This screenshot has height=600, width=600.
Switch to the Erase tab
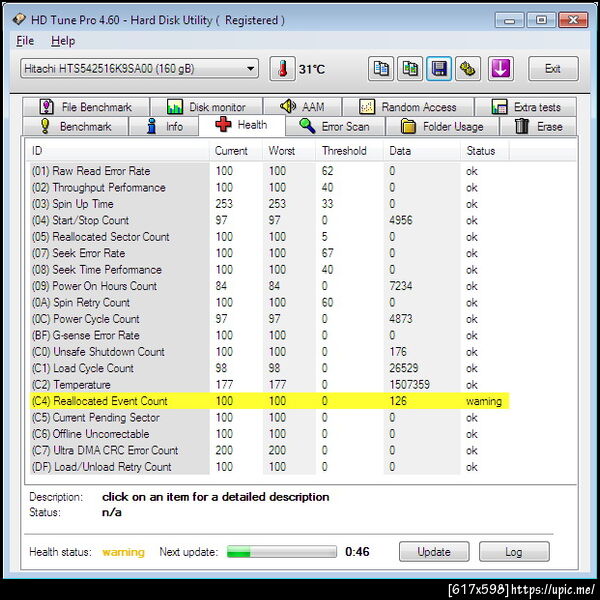[538, 126]
